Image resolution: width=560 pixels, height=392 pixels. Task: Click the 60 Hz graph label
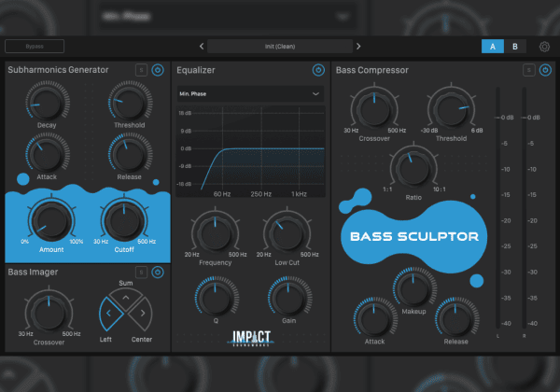pos(222,194)
